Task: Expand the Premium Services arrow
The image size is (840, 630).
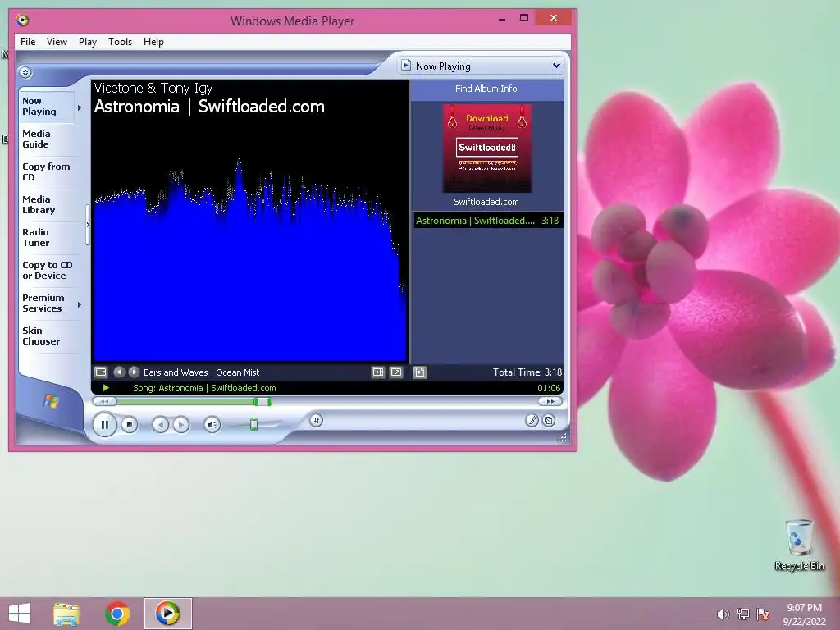Action: pyautogui.click(x=80, y=305)
